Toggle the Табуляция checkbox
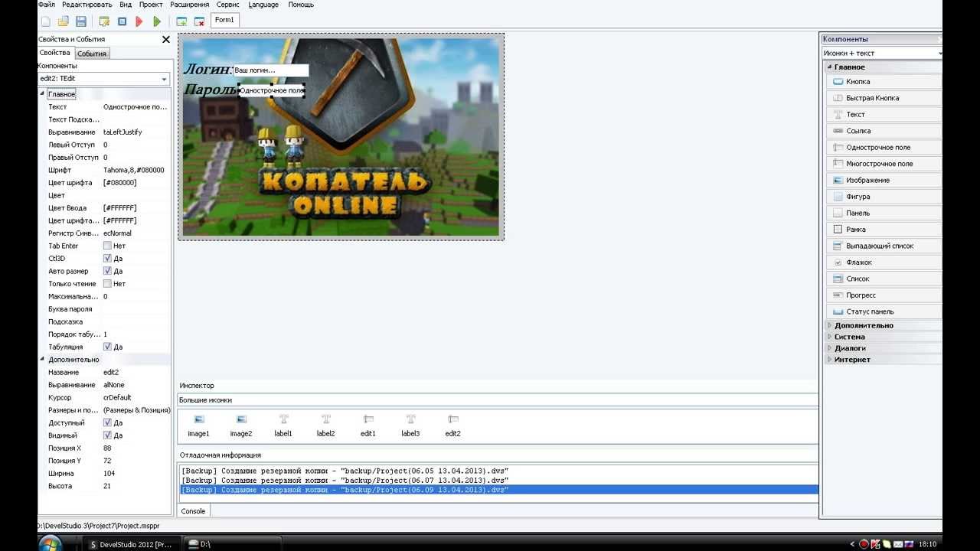The image size is (980, 551). click(107, 347)
